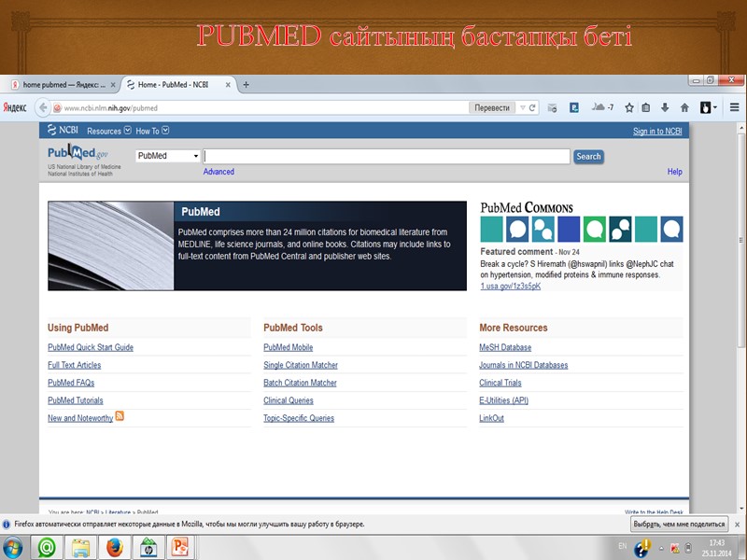Open PubMed FAQs link
This screenshot has width=747, height=560.
pos(71,383)
